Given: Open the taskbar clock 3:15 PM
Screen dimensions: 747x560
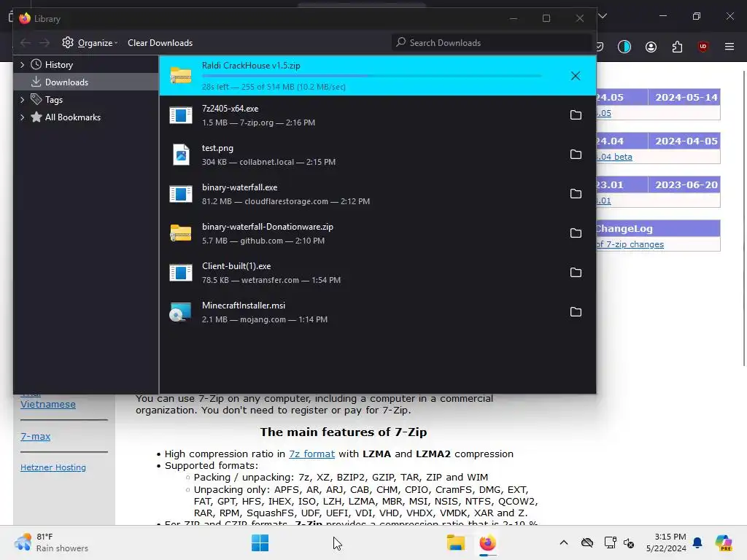Looking at the screenshot, I should click(666, 542).
